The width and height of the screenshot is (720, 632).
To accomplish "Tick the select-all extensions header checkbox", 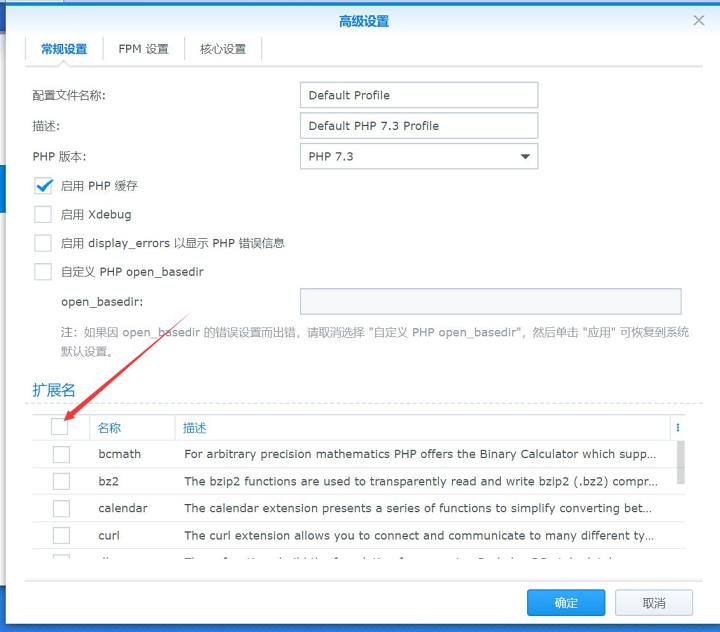I will click(60, 427).
